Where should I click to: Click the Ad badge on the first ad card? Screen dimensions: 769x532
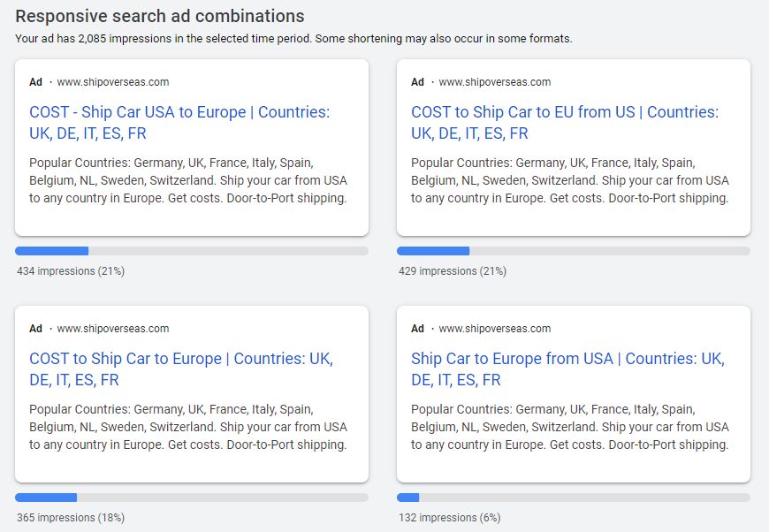pos(36,82)
